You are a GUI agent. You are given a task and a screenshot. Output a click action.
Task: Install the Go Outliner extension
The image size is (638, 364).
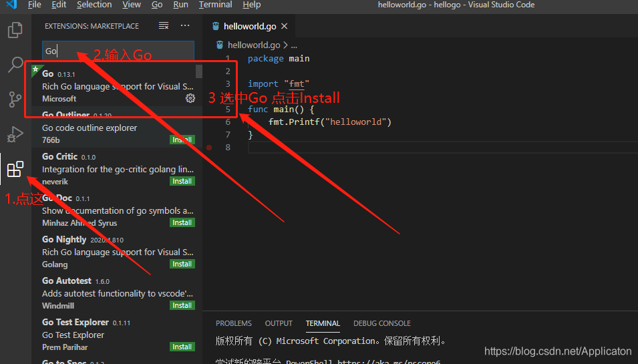coord(182,140)
